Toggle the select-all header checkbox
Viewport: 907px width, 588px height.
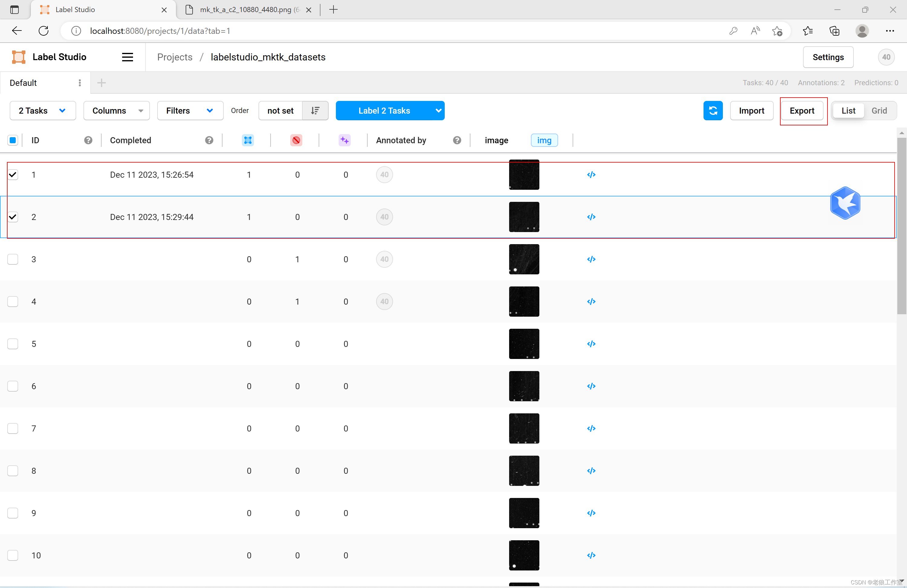(x=13, y=140)
